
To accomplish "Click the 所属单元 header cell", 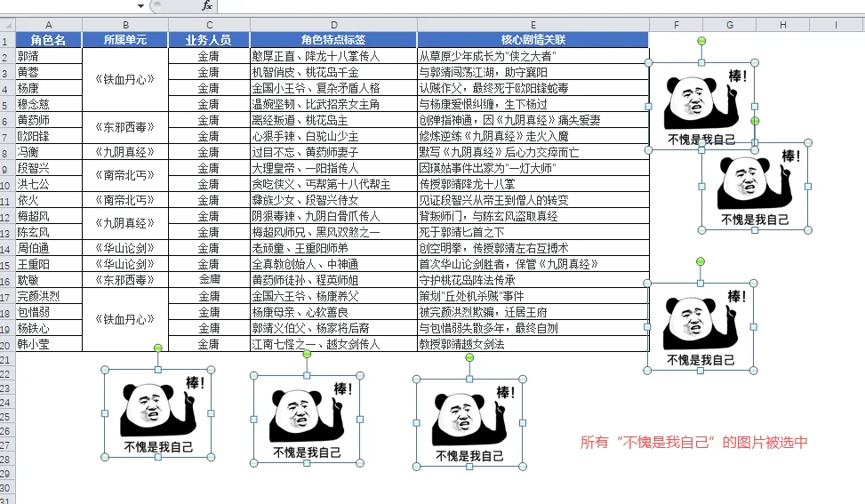I will (x=125, y=40).
